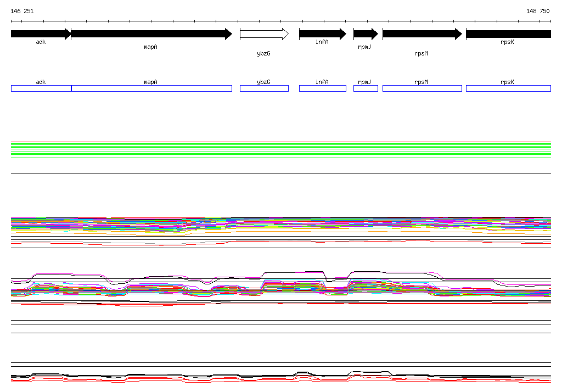Viewport: 562px width, 392px height.
Task: Select the mapA black gene arrow
Action: [151, 34]
